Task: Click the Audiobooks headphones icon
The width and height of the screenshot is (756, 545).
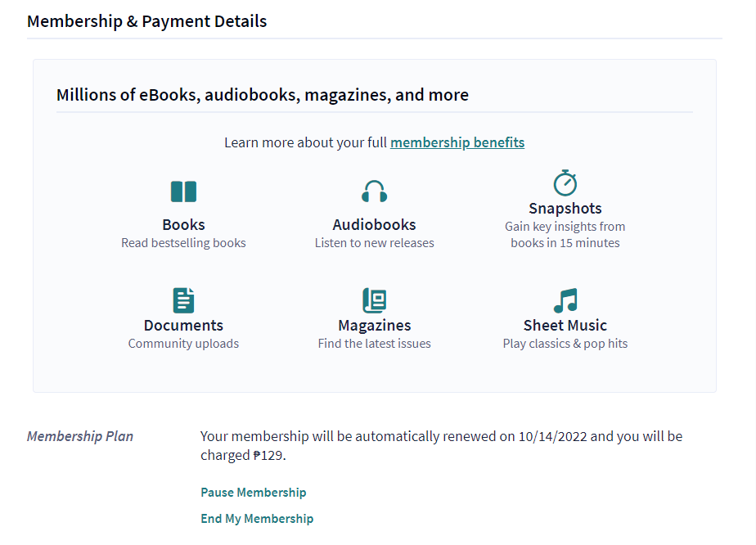Action: [x=374, y=192]
